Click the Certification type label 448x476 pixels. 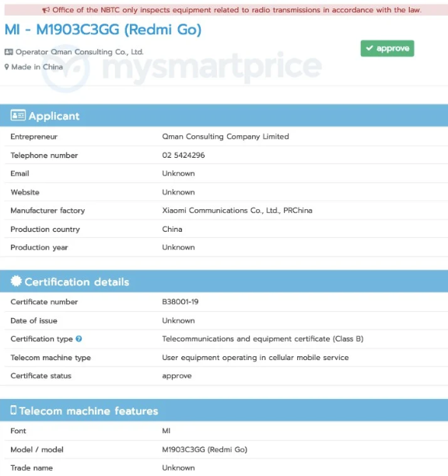coord(41,339)
